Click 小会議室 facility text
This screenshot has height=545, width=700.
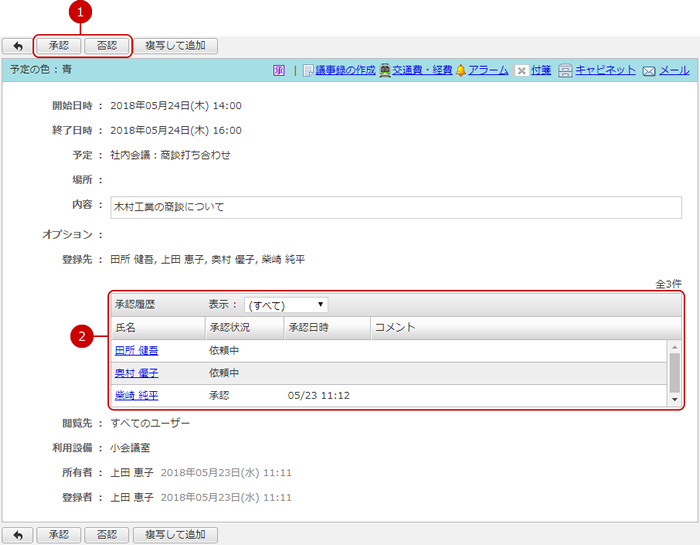pyautogui.click(x=130, y=448)
